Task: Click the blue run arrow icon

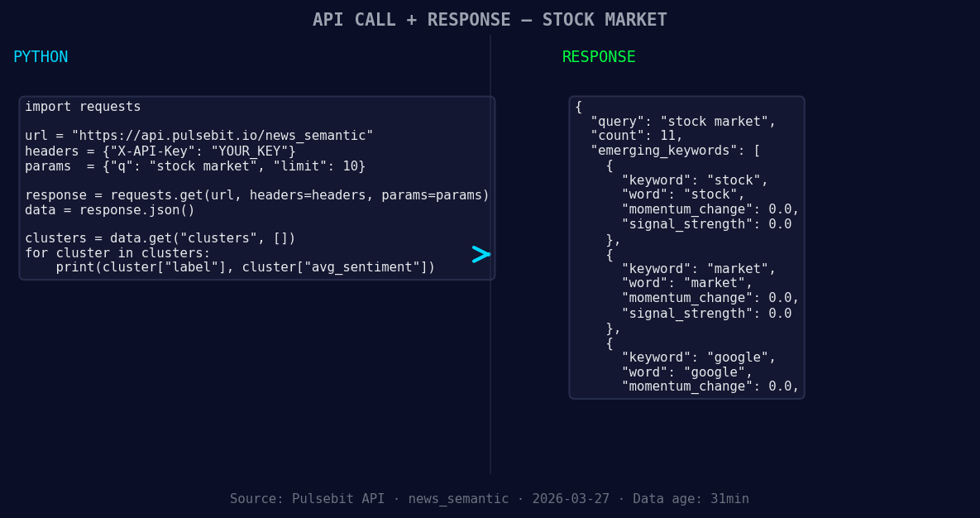Action: pyautogui.click(x=480, y=255)
